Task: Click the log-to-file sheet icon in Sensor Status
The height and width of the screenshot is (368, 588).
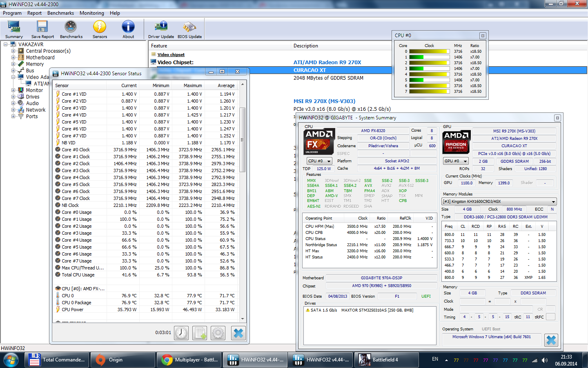Action: pos(200,333)
